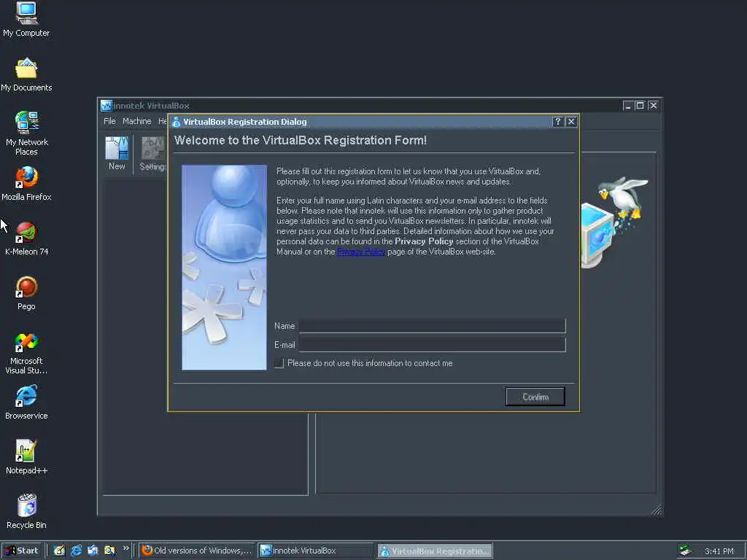Image resolution: width=747 pixels, height=560 pixels.
Task: Open the Privacy Policy link
Action: click(361, 252)
